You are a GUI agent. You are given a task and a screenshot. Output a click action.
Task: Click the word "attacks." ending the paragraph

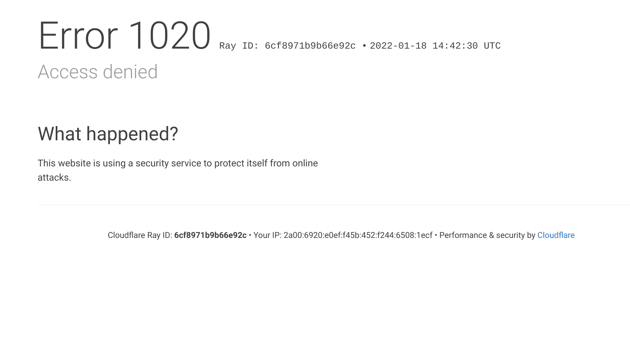point(54,177)
